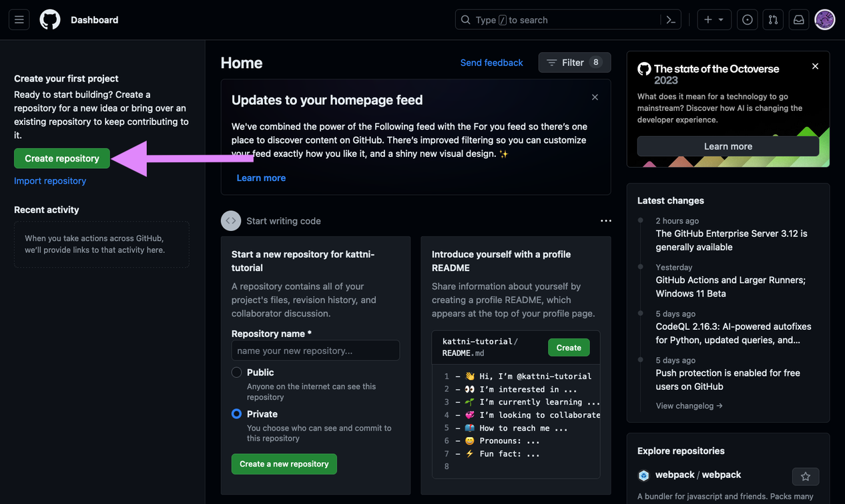Open the Import repository link

(x=50, y=181)
